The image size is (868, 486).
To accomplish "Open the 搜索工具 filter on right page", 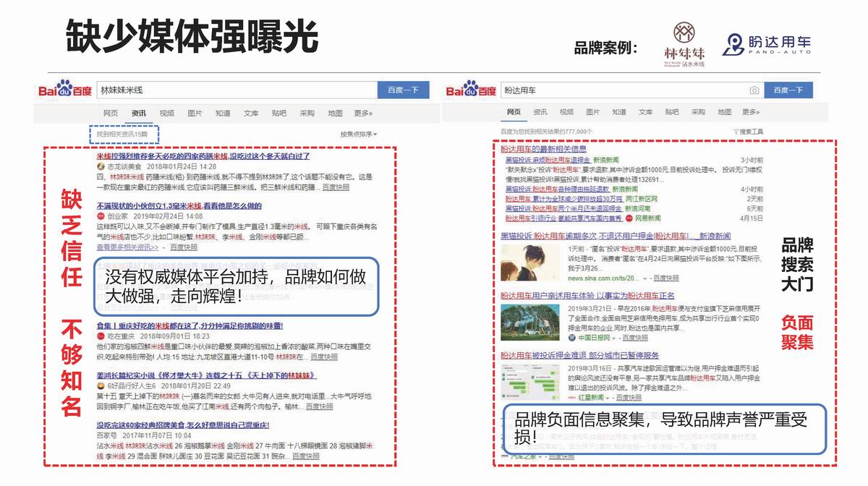I will 748,132.
